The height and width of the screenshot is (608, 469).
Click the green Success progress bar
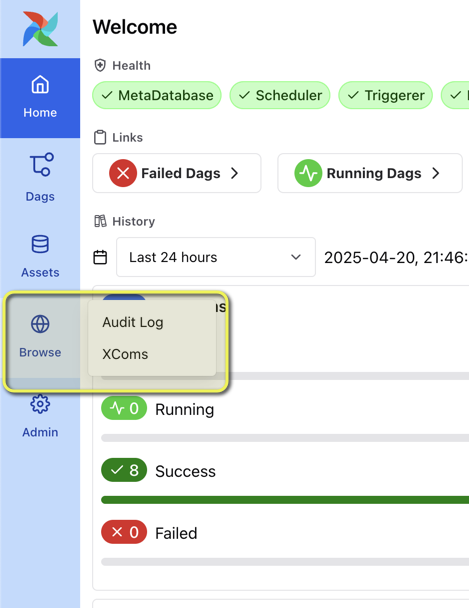point(285,500)
